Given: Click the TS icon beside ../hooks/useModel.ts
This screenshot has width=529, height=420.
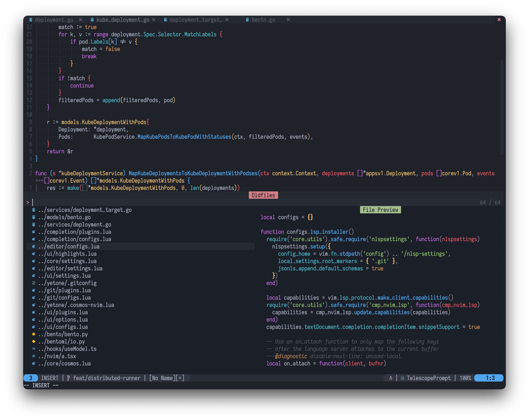Looking at the screenshot, I should pos(34,349).
